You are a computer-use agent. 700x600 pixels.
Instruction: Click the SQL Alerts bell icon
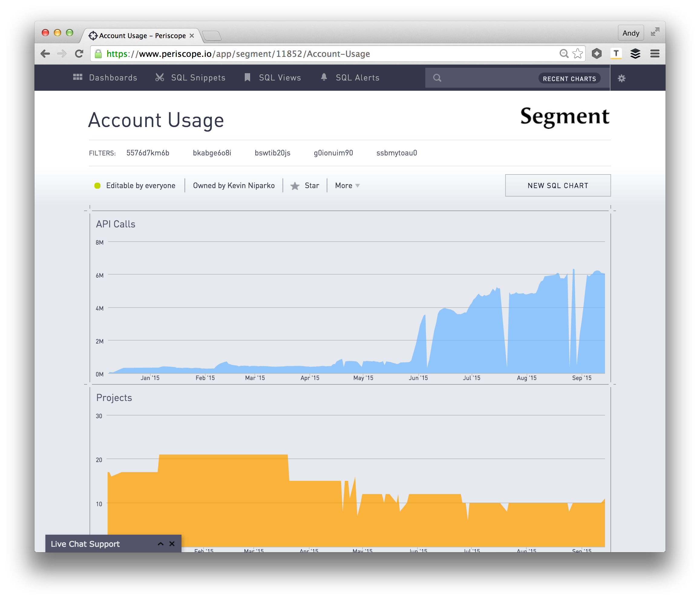pyautogui.click(x=324, y=77)
